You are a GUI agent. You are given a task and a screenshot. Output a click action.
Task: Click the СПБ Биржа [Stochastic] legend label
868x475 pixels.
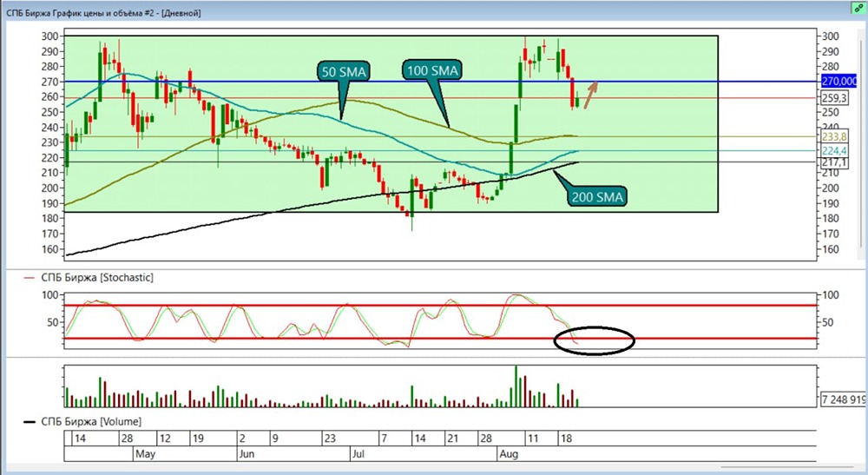97,277
